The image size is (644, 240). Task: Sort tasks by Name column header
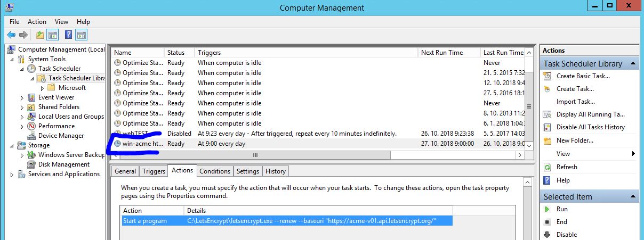pos(138,53)
